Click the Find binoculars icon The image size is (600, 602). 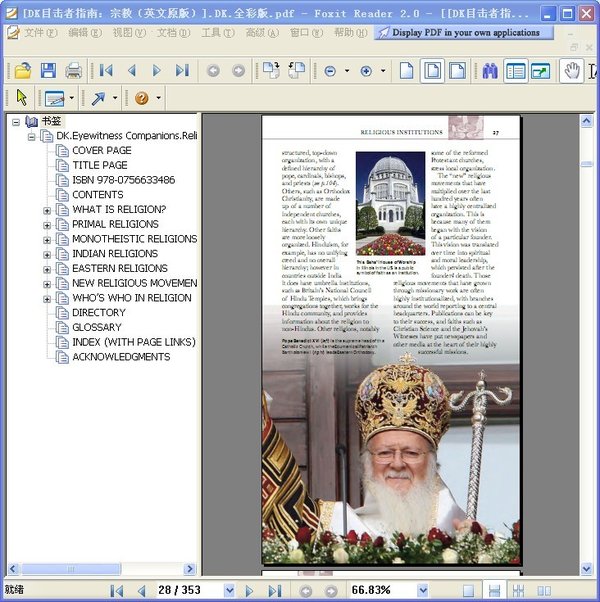click(490, 71)
